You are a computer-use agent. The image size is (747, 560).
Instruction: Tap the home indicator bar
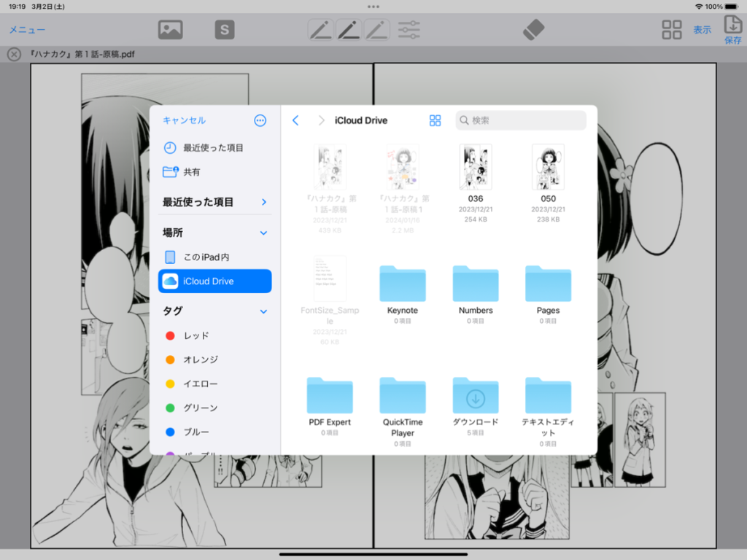tap(373, 554)
